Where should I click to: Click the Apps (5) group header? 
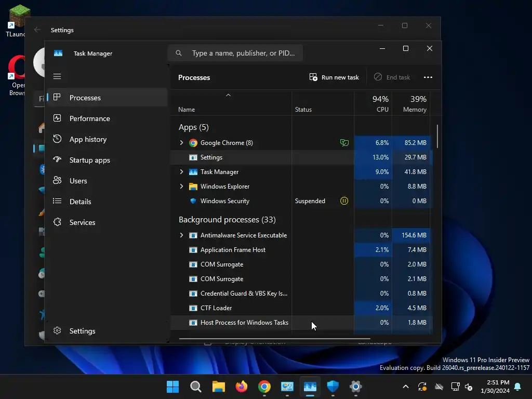click(194, 127)
